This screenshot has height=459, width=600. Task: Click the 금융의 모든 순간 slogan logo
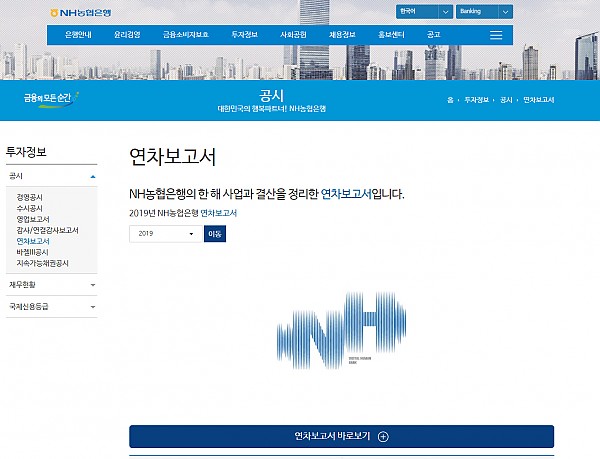point(51,99)
